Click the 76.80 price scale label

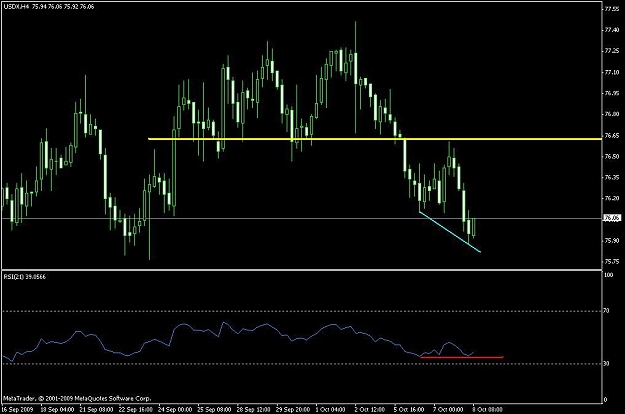point(612,114)
